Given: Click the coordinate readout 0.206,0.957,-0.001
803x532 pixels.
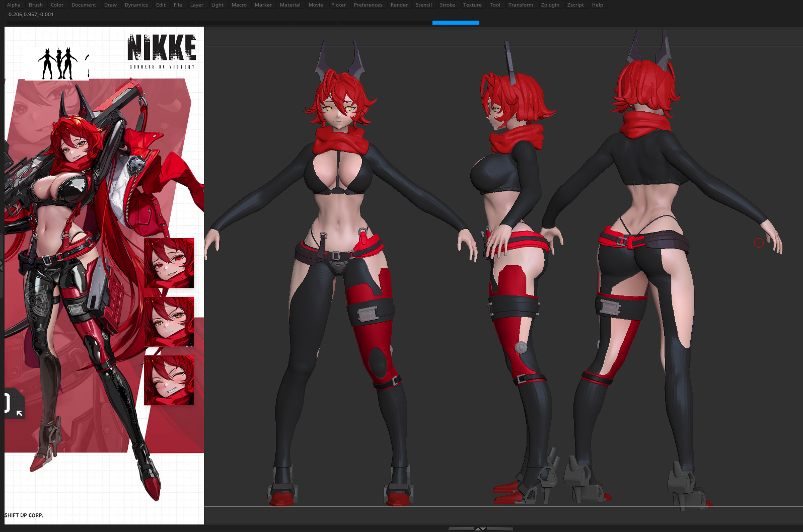Looking at the screenshot, I should tap(31, 15).
